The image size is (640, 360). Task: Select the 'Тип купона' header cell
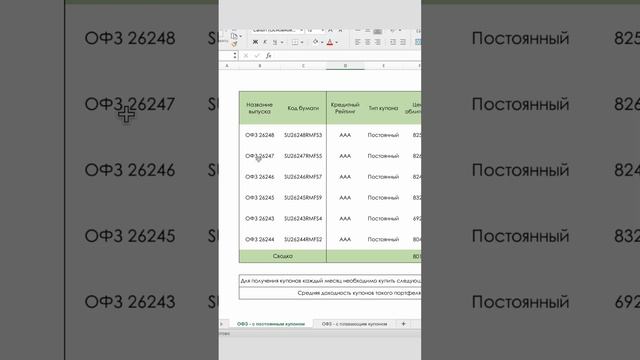(x=383, y=108)
